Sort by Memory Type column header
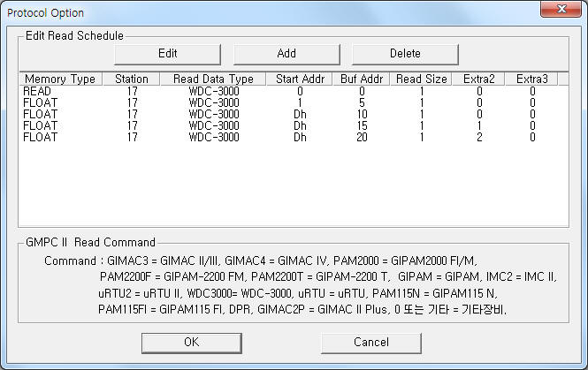The height and width of the screenshot is (370, 588). [x=60, y=79]
